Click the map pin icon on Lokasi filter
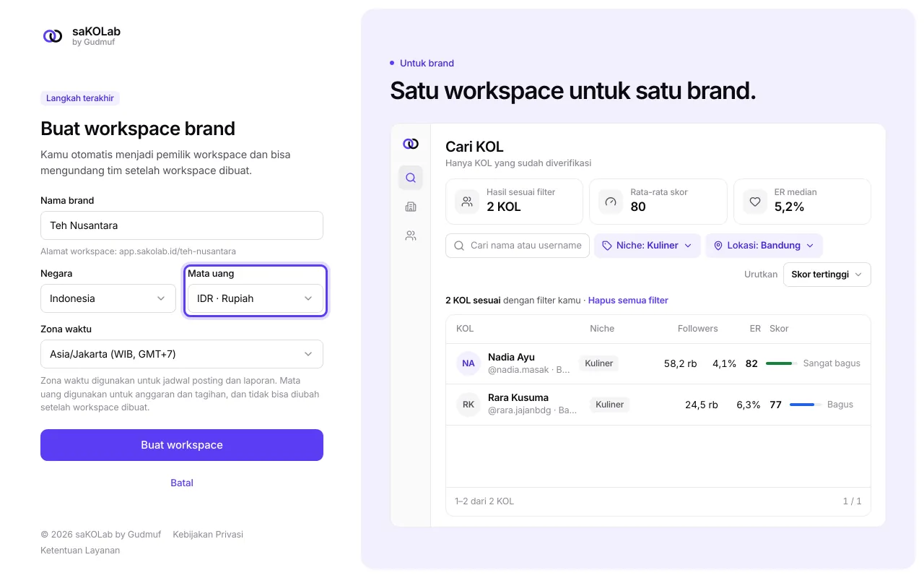 (718, 246)
